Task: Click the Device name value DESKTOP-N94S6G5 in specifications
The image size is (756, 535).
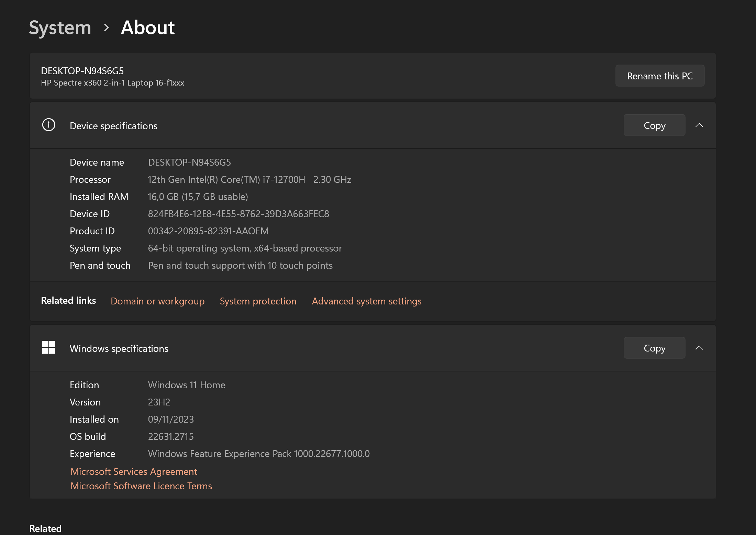Action: pyautogui.click(x=189, y=162)
